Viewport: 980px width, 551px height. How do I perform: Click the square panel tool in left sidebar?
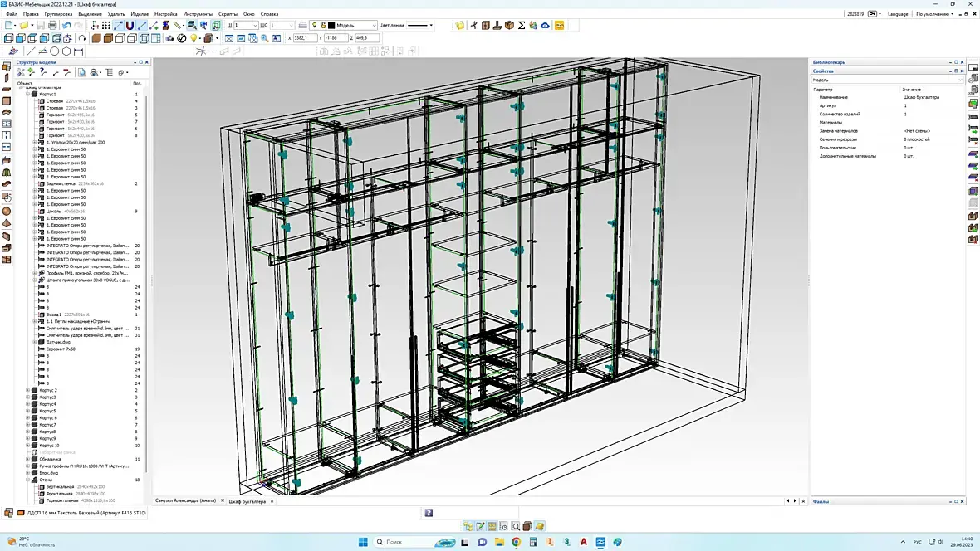tap(7, 100)
